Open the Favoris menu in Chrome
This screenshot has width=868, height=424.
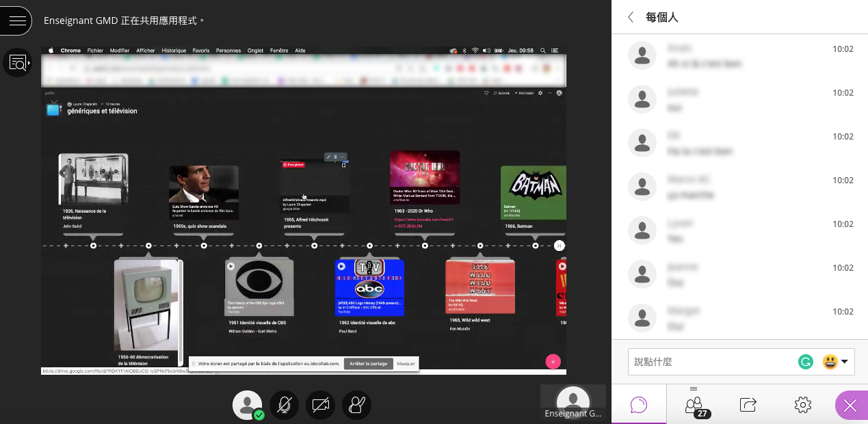(x=201, y=51)
